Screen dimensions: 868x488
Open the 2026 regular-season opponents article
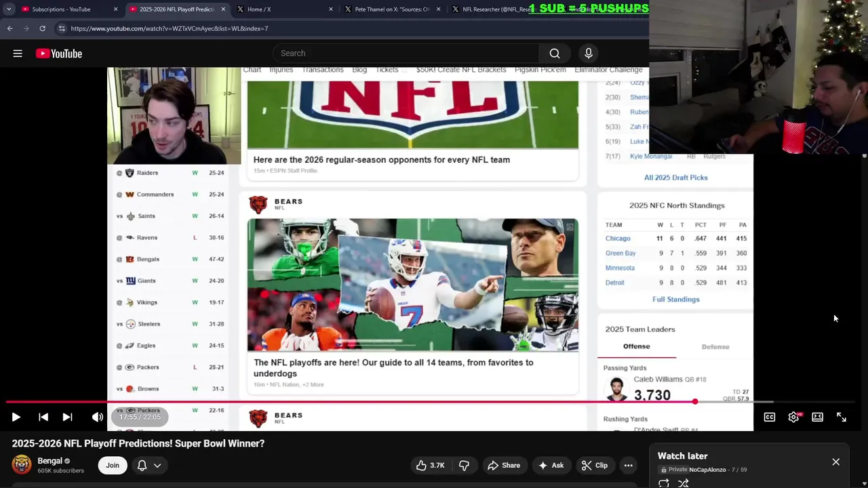pos(382,160)
